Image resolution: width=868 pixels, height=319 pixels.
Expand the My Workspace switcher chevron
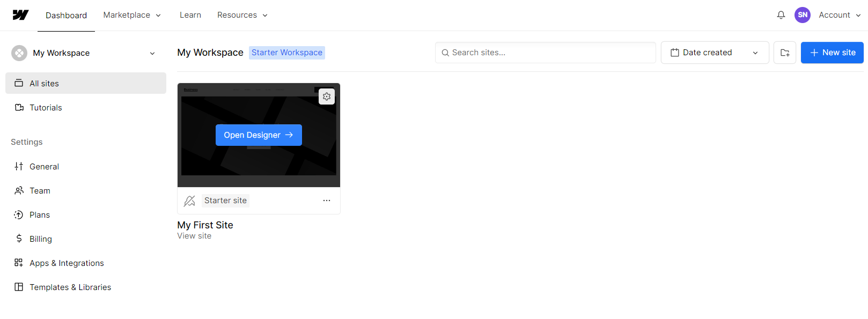(152, 53)
